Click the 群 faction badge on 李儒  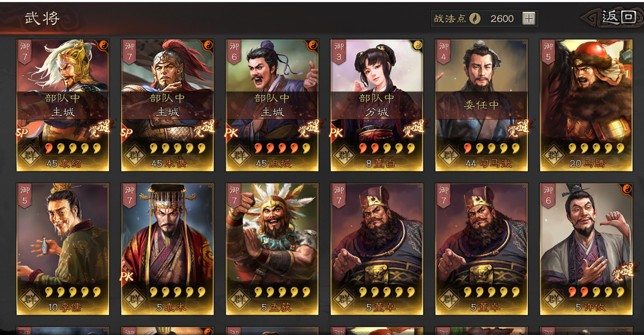[30, 299]
